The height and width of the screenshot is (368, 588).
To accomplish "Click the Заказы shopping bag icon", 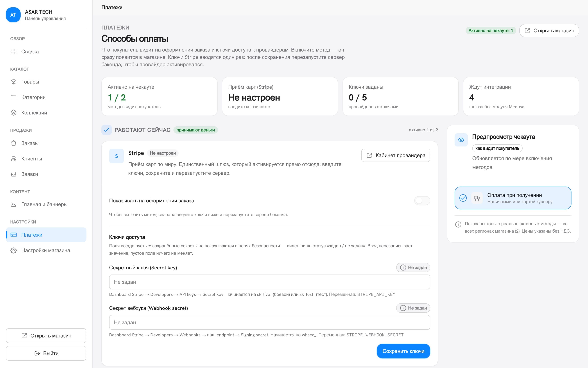I will coord(14,143).
